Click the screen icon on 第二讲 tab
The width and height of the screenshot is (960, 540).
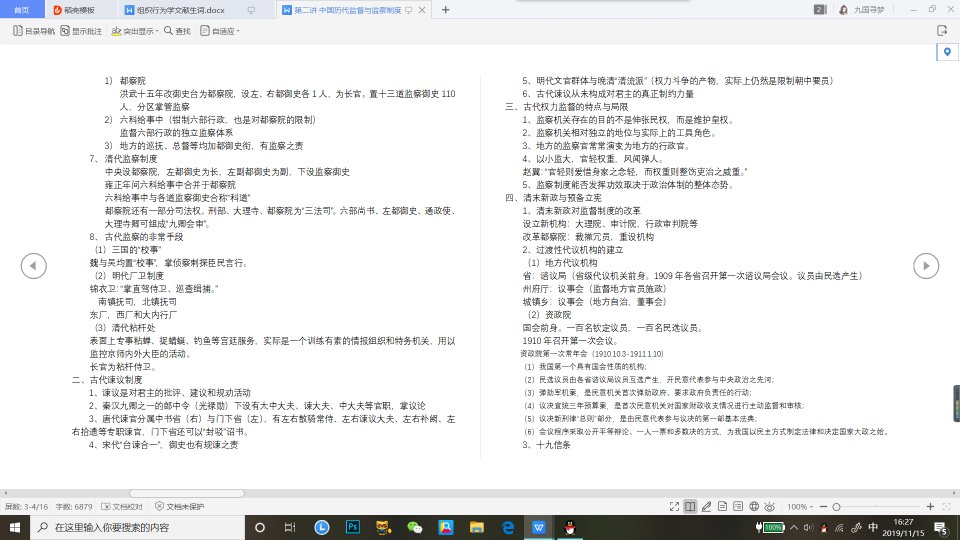click(x=408, y=10)
